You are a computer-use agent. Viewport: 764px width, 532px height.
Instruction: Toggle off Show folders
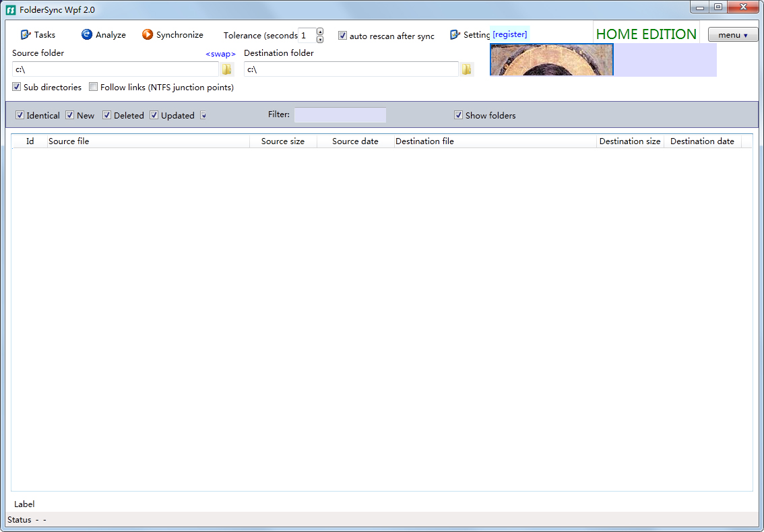tap(459, 114)
